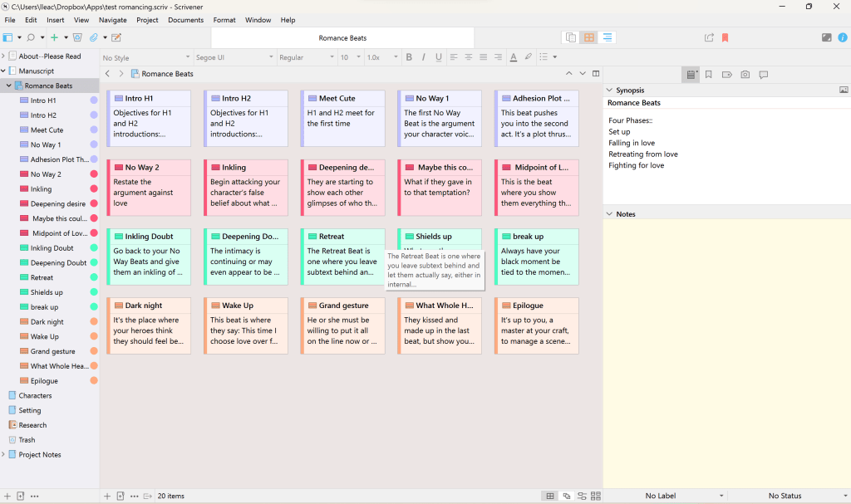Screen dimensions: 851x504
Task: Toggle bold formatting
Action: coord(409,57)
